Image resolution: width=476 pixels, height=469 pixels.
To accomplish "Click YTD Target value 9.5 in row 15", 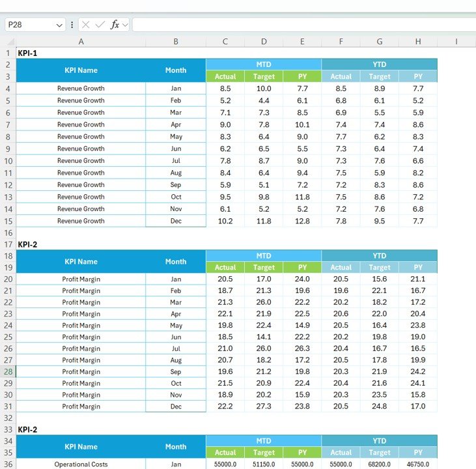I will [380, 221].
